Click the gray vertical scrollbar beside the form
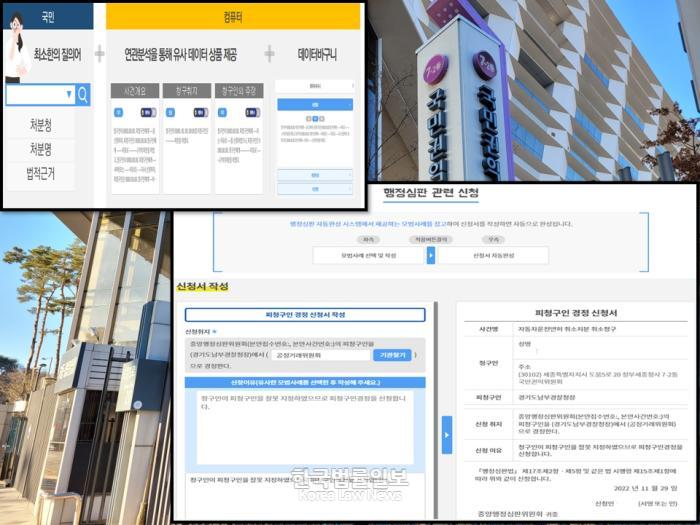The height and width of the screenshot is (525, 700). click(x=436, y=411)
